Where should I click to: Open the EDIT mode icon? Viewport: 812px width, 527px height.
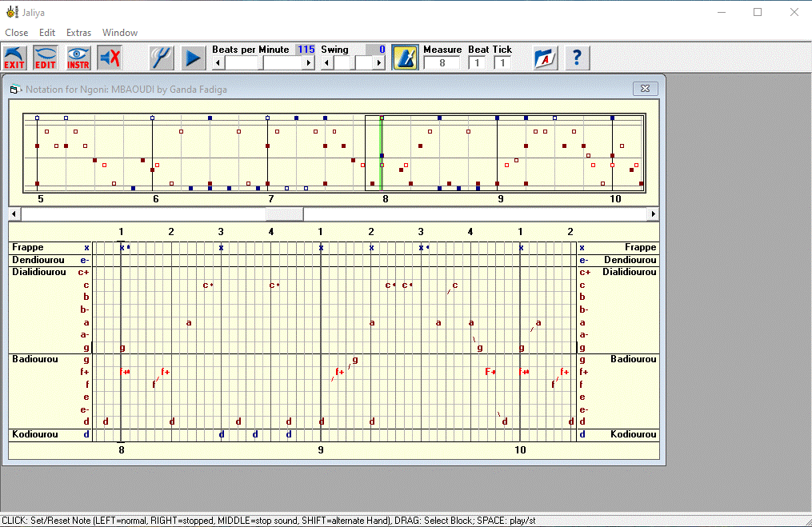tap(46, 58)
